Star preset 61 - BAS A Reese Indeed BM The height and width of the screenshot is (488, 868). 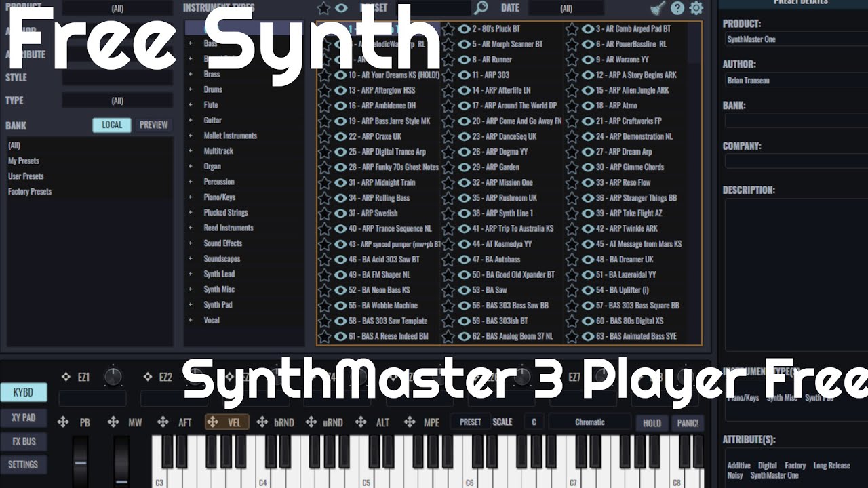coord(324,336)
